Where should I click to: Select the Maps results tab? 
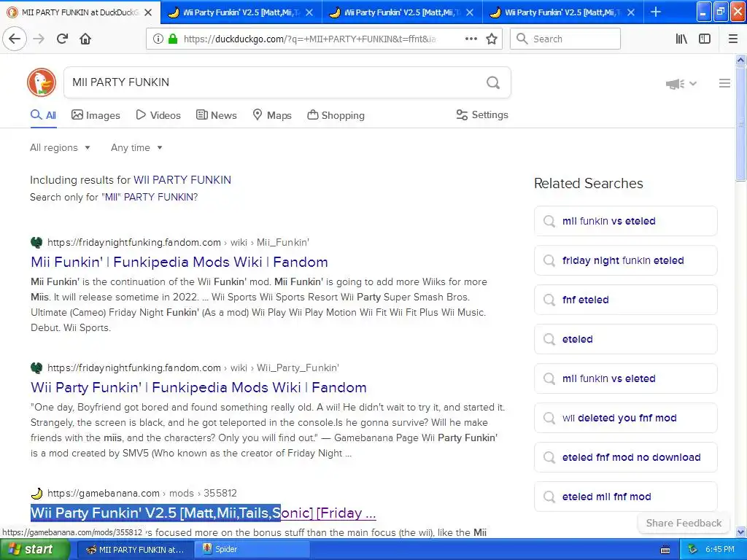[272, 115]
